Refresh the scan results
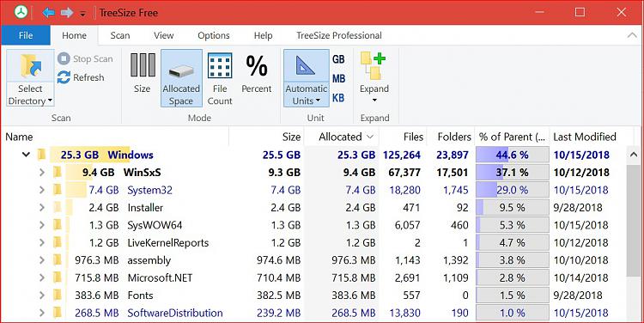This screenshot has width=644, height=323. (x=81, y=77)
